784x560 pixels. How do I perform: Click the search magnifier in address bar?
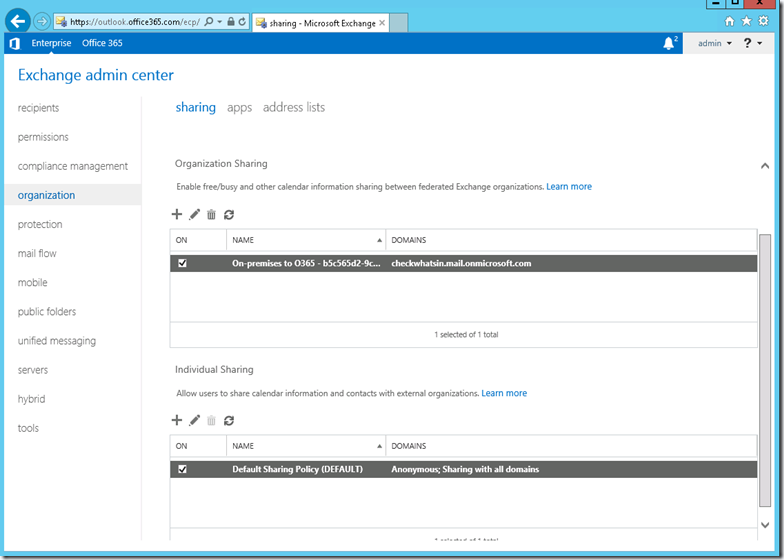(x=209, y=22)
